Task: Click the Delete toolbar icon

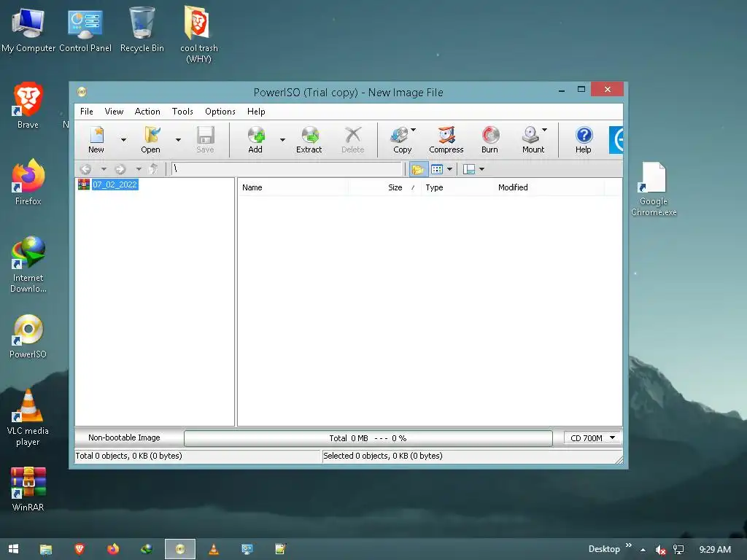Action: click(353, 139)
